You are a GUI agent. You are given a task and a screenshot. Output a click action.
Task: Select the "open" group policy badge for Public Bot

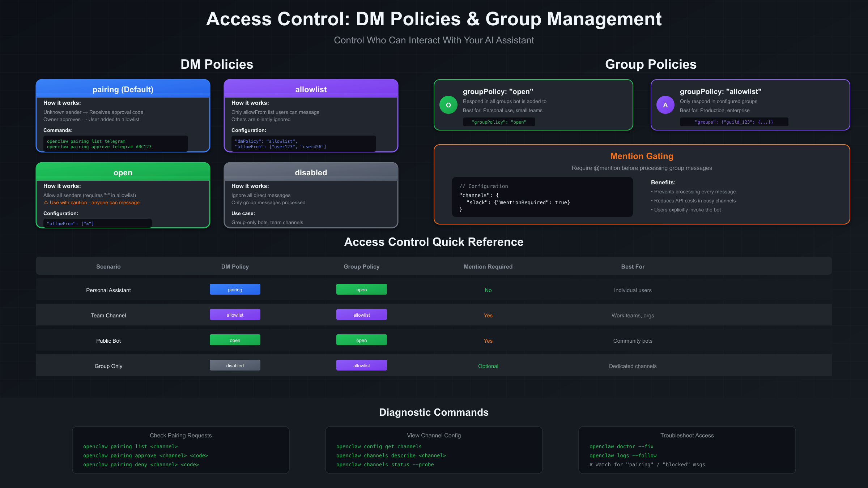coord(361,340)
